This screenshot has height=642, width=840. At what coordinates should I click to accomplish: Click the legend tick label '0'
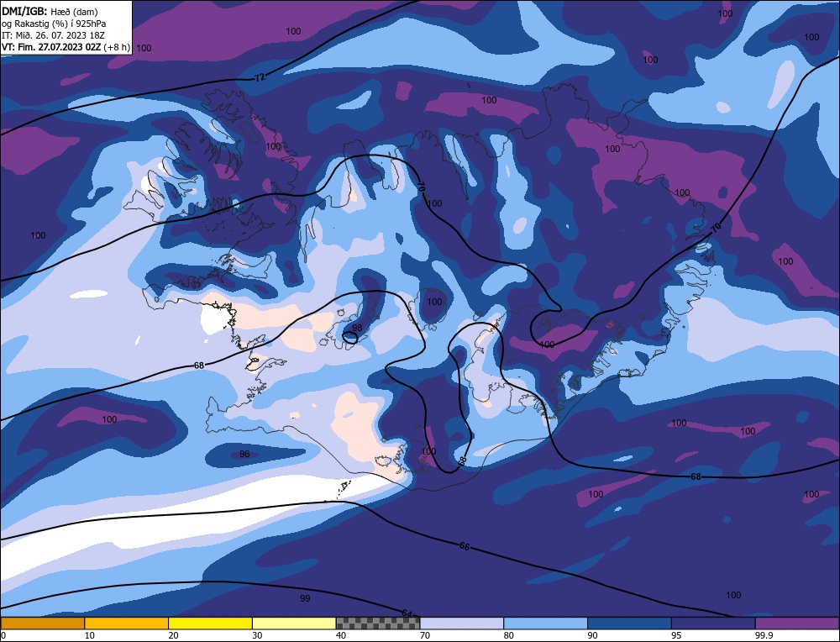[3, 635]
